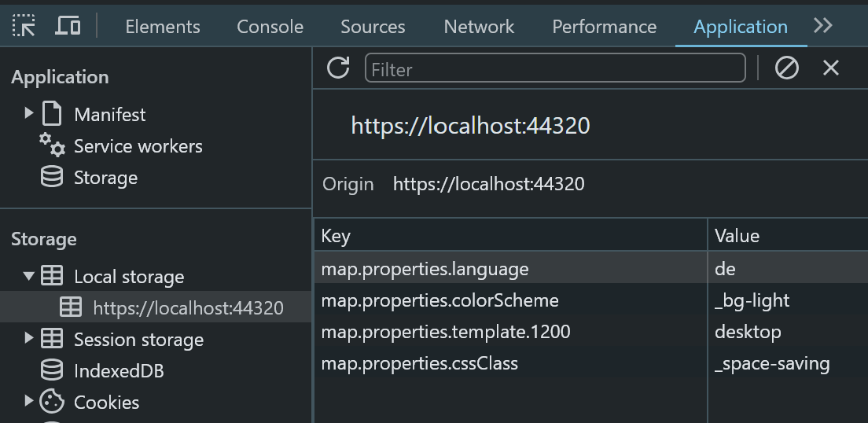Select the Local storage item
The width and height of the screenshot is (868, 423).
click(x=129, y=277)
